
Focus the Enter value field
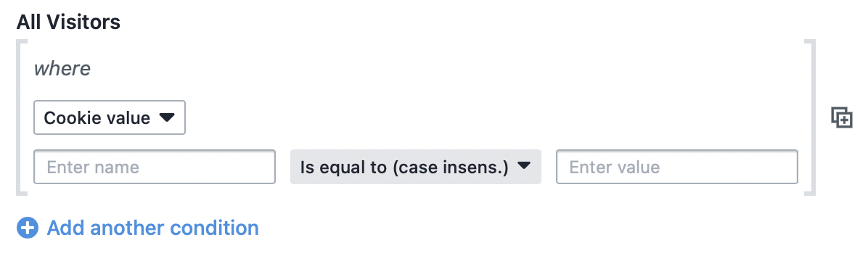(x=677, y=167)
